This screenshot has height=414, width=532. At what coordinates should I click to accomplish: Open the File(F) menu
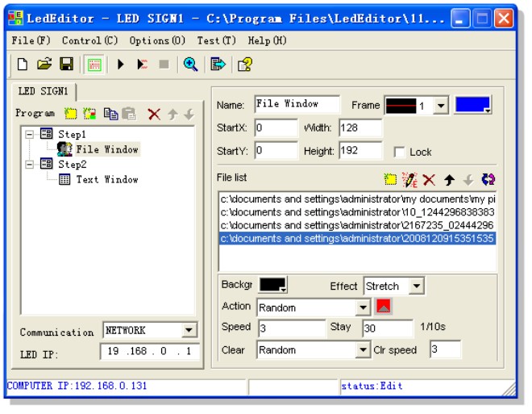click(31, 40)
